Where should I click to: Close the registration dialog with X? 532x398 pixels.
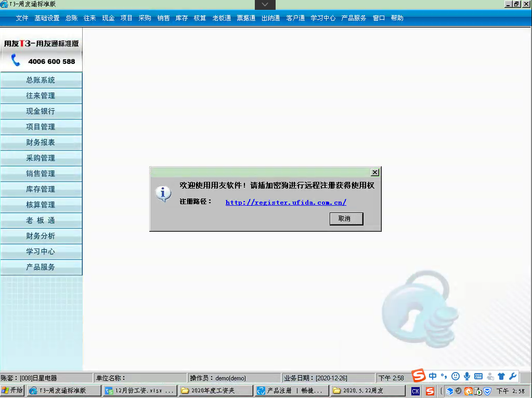375,172
